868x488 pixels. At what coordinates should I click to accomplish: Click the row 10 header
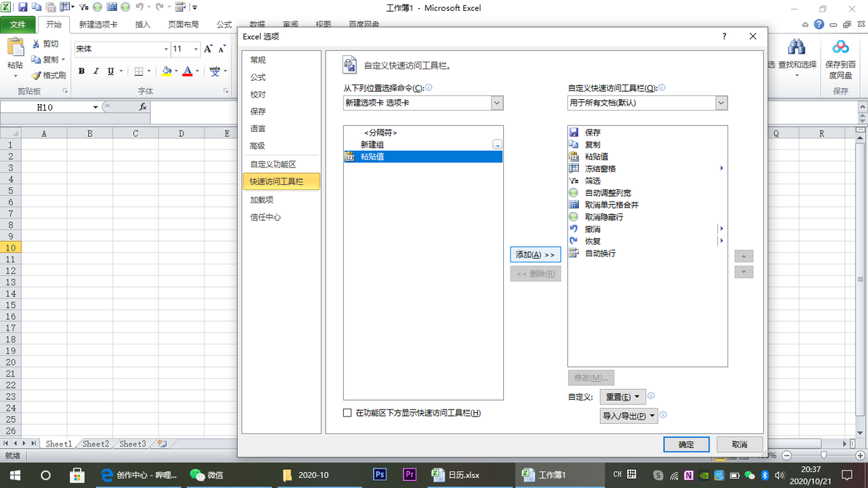(x=10, y=248)
